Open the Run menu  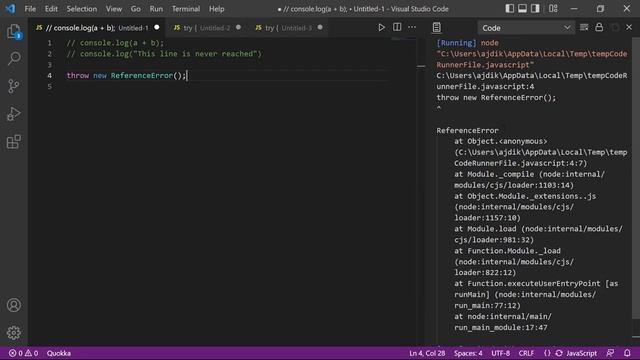tap(156, 9)
